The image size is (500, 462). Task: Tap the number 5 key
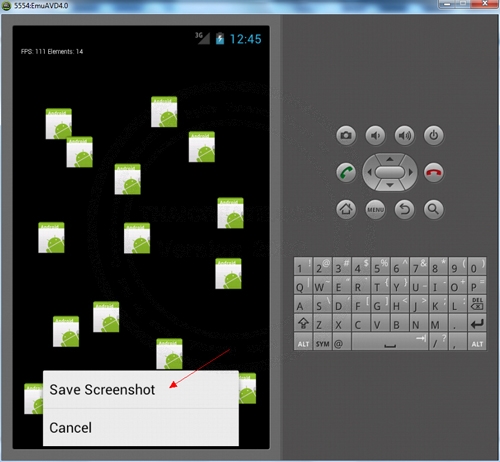pyautogui.click(x=380, y=266)
